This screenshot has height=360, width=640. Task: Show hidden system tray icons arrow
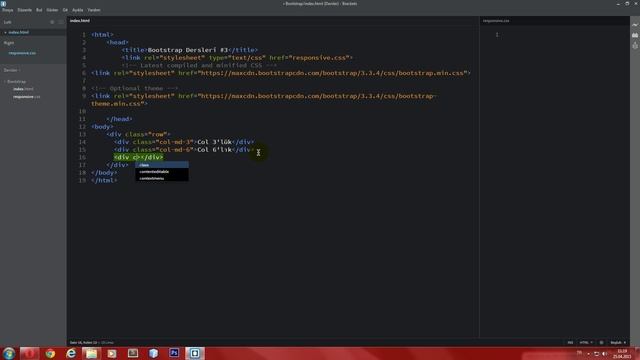(588, 354)
